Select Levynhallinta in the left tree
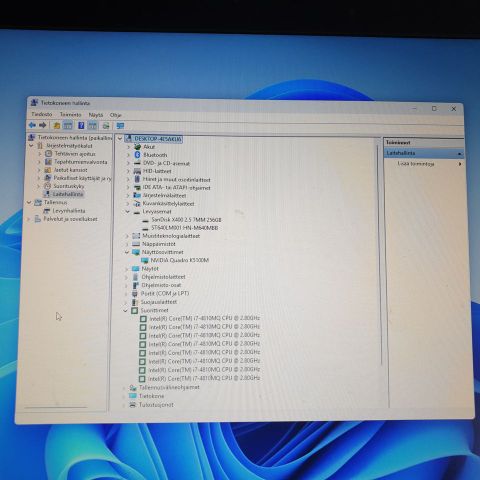The width and height of the screenshot is (480, 480). 69,211
